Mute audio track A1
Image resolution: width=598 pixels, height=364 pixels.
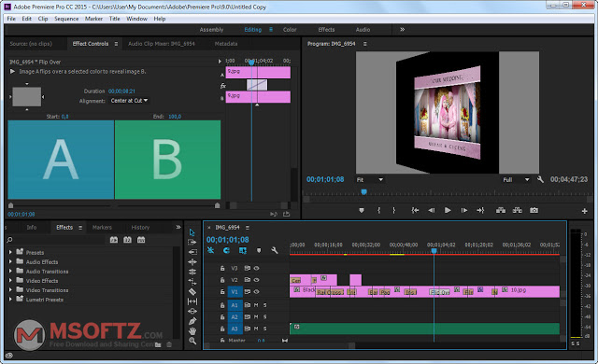[256, 305]
